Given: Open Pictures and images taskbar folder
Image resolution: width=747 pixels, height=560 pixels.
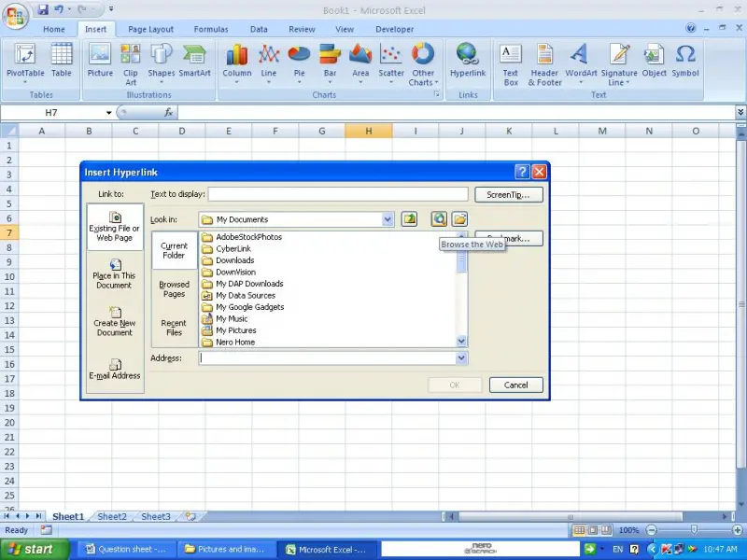Looking at the screenshot, I should 226,550.
